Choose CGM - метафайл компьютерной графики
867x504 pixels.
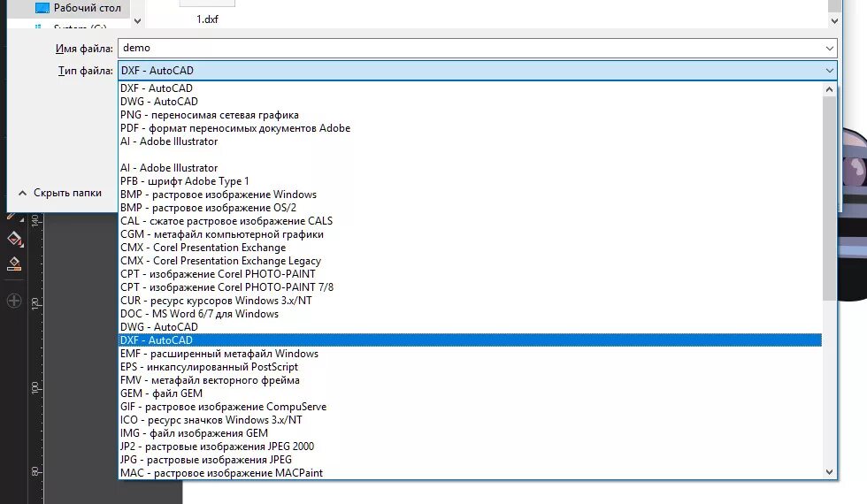click(470, 234)
